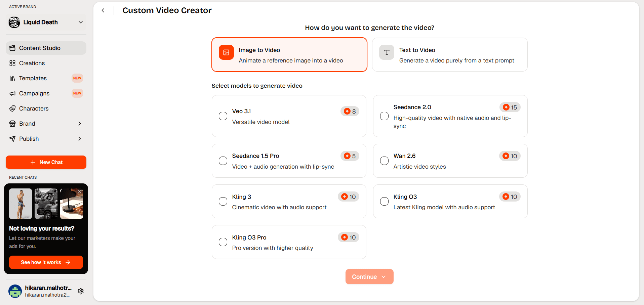Screen dimensions: 644x305
Task: Click the Liquid Death brand logo
Action: (x=14, y=22)
